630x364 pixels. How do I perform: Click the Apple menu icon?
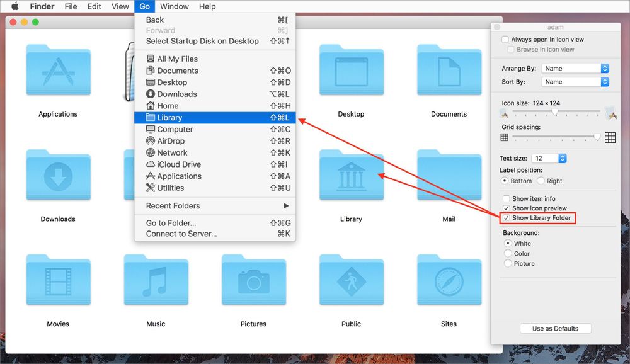[15, 6]
